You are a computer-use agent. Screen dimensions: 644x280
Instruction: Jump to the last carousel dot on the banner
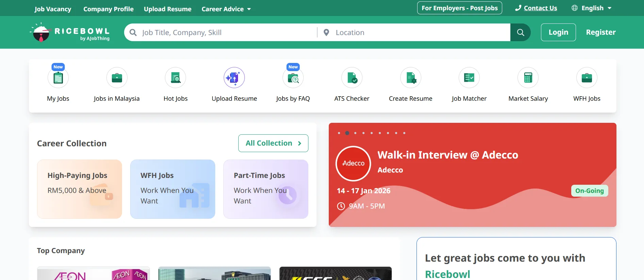pos(404,133)
